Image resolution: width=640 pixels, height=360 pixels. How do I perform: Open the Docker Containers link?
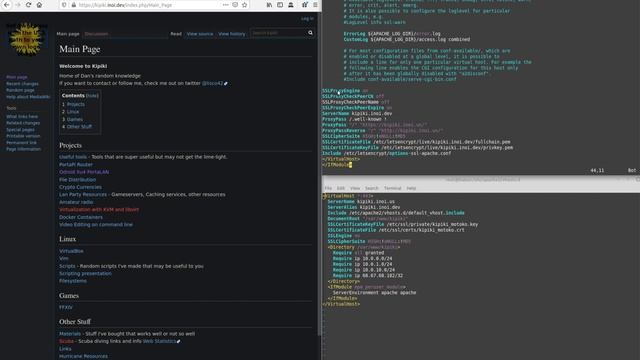[x=81, y=217]
